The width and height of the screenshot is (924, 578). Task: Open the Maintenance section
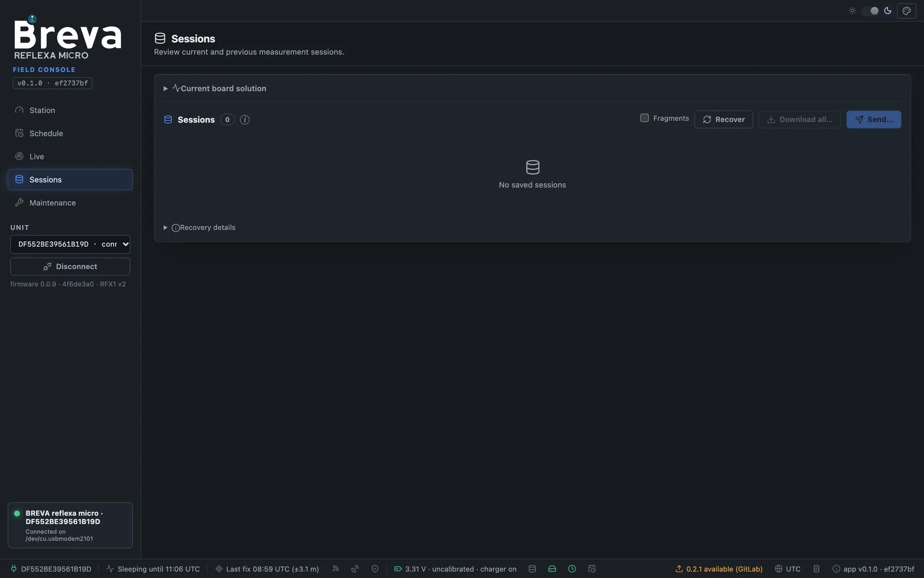[70, 203]
